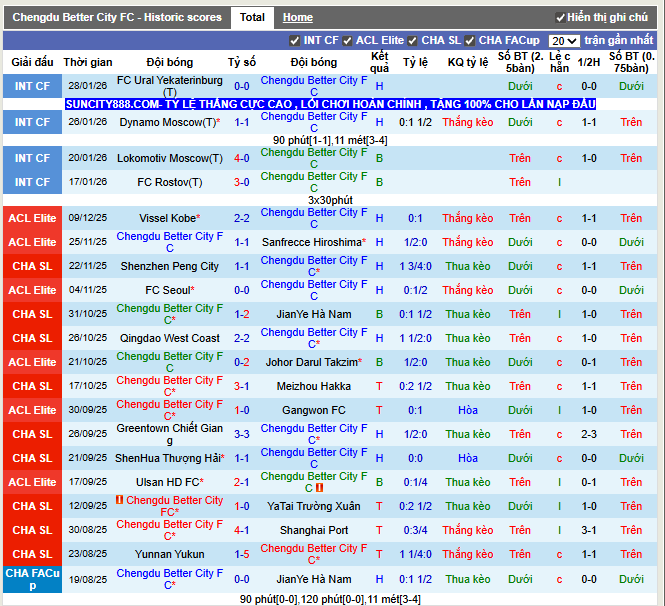Click the 4-0 score versus Lokomotiv Moscow
Image resolution: width=665 pixels, height=606 pixels.
pos(242,158)
